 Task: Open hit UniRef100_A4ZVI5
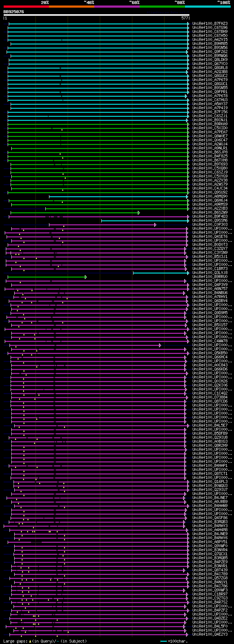[210, 40]
